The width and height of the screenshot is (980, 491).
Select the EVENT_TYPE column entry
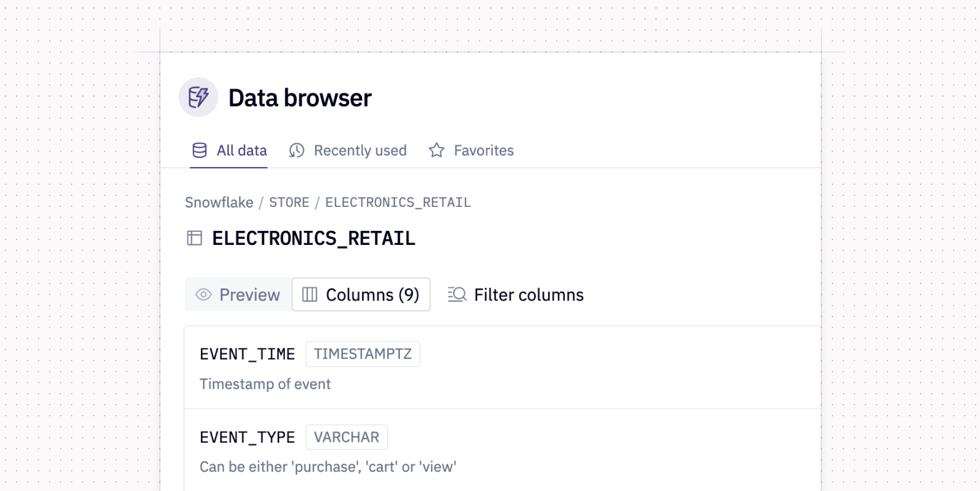(x=246, y=437)
